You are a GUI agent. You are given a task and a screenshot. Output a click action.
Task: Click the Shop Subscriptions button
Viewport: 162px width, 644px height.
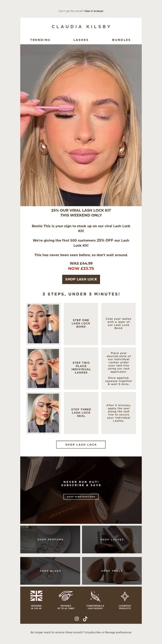81,497
